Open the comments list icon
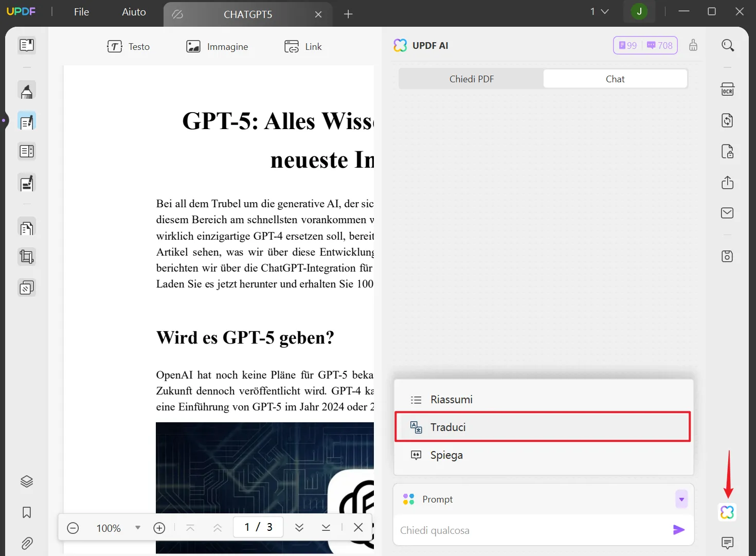 (x=728, y=543)
